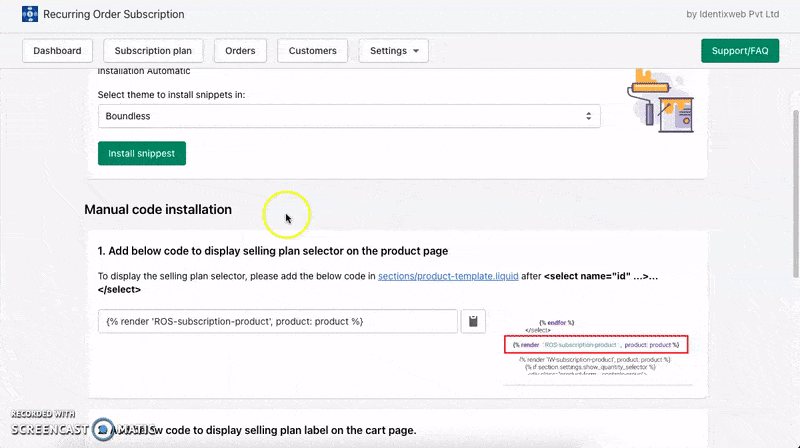Switch to Customers tab
Viewport: 800px width, 448px height.
click(312, 51)
